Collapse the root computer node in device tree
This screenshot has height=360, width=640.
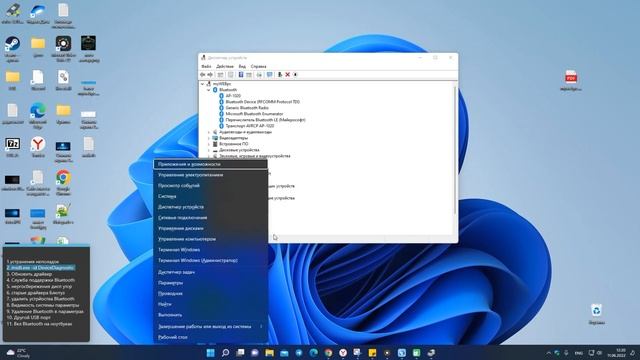(x=202, y=84)
